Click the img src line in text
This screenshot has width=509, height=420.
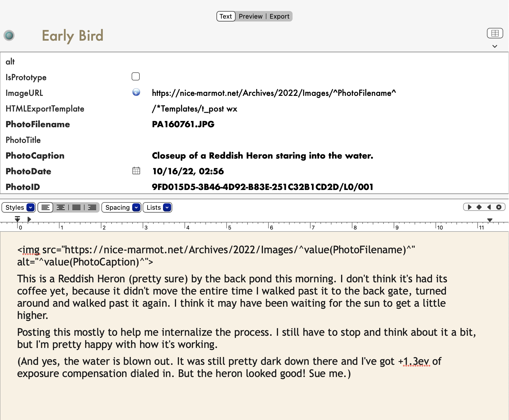click(216, 250)
